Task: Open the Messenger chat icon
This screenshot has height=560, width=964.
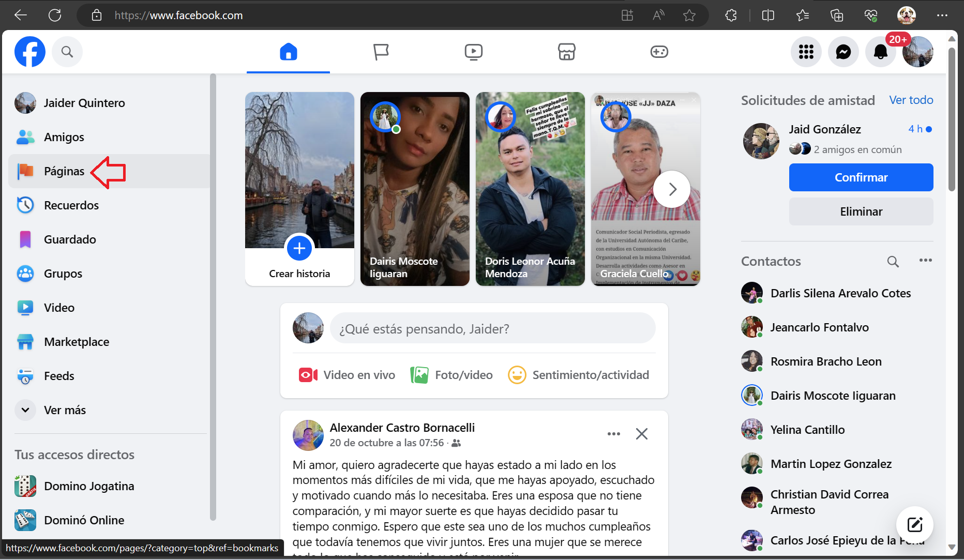Action: [843, 52]
